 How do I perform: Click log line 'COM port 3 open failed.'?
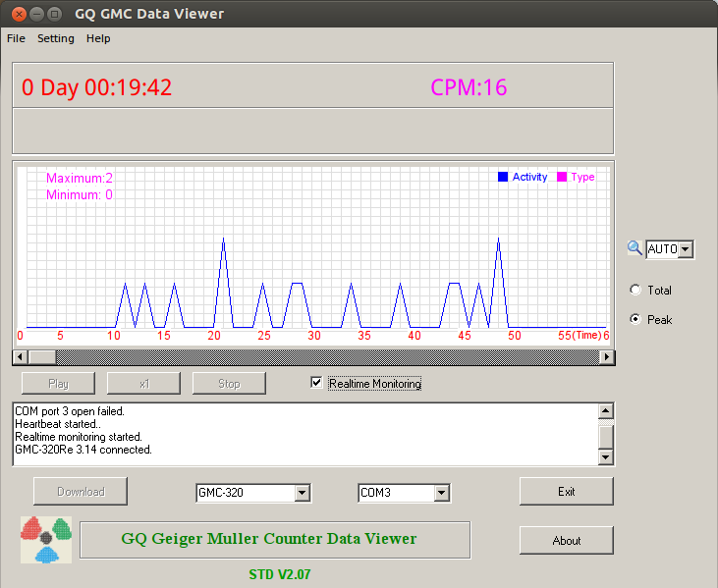[70, 411]
